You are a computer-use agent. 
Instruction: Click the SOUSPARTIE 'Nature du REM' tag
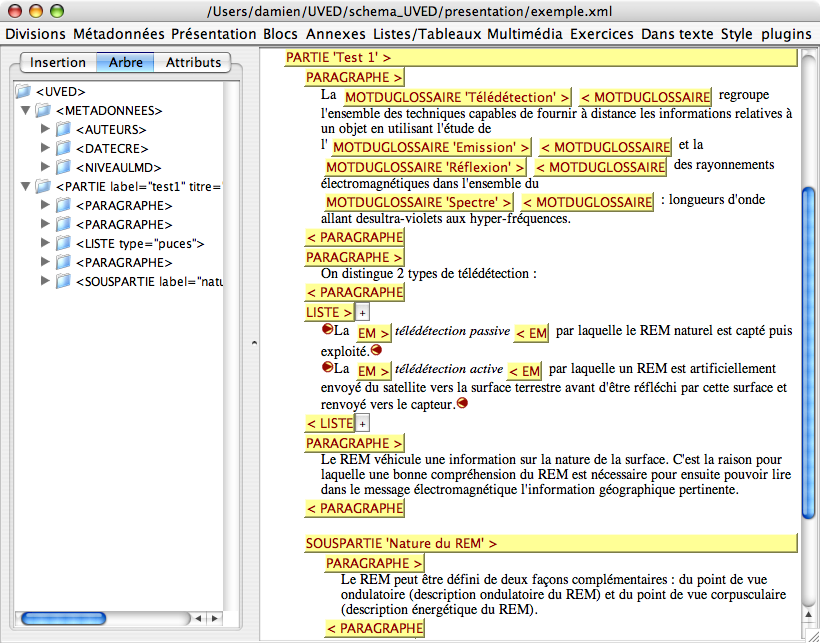point(401,543)
